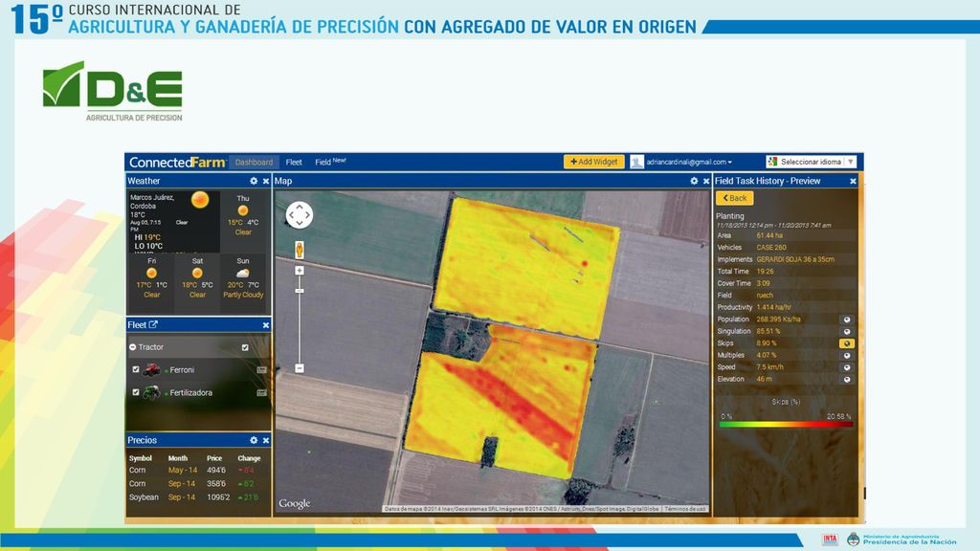Viewport: 980px width, 551px height.
Task: Open Fertilizadora vehicle details card icon
Action: (262, 392)
